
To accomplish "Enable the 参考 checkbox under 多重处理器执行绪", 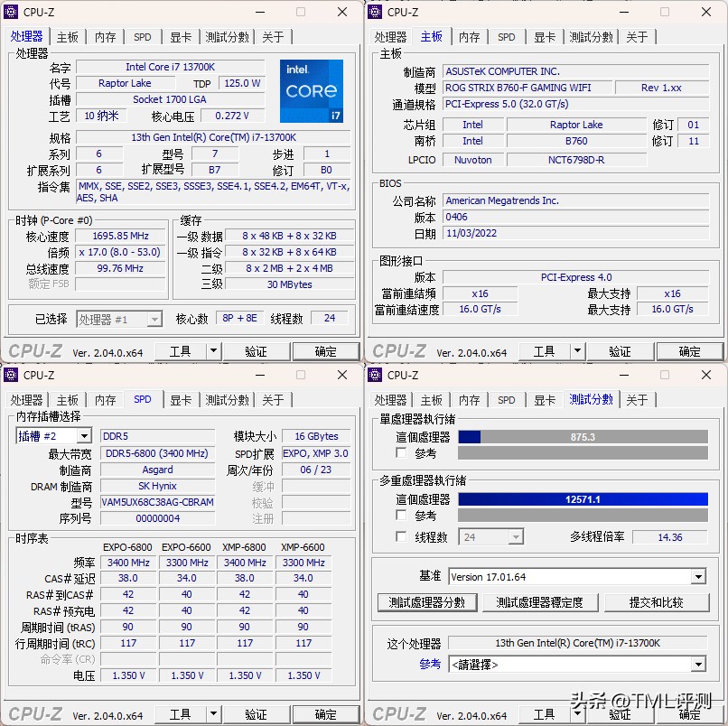I will (x=401, y=515).
